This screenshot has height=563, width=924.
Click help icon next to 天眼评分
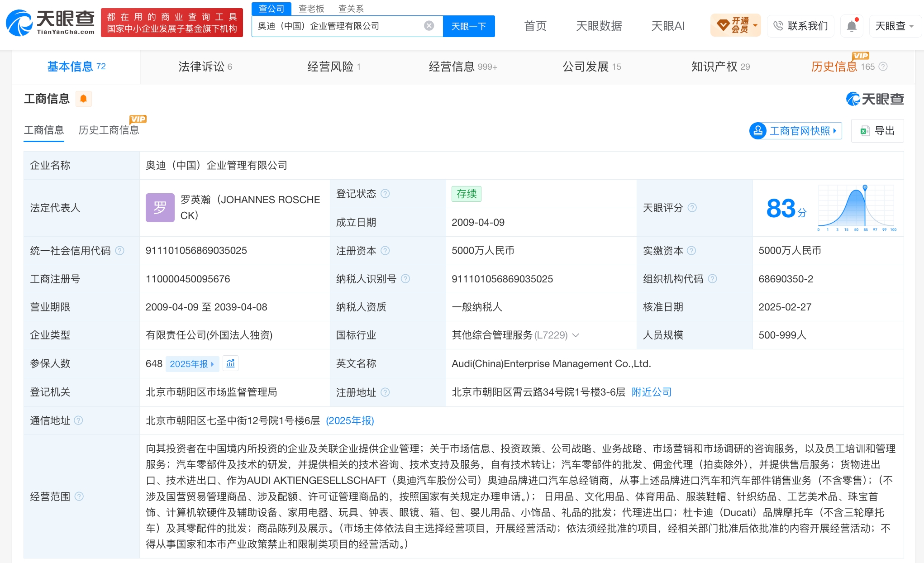tap(692, 208)
